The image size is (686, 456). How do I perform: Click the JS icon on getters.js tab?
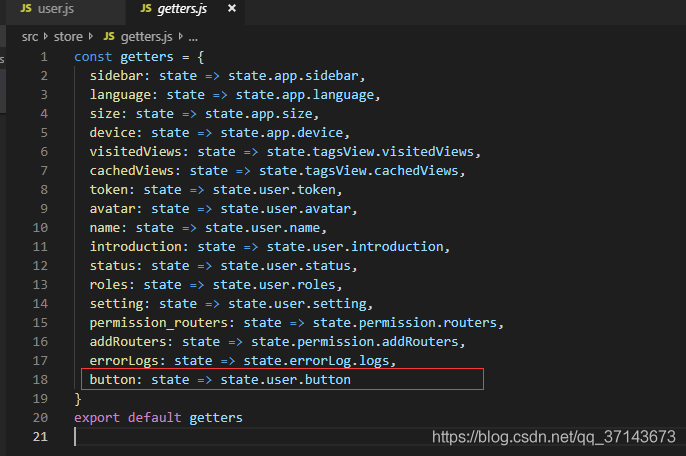coord(146,10)
